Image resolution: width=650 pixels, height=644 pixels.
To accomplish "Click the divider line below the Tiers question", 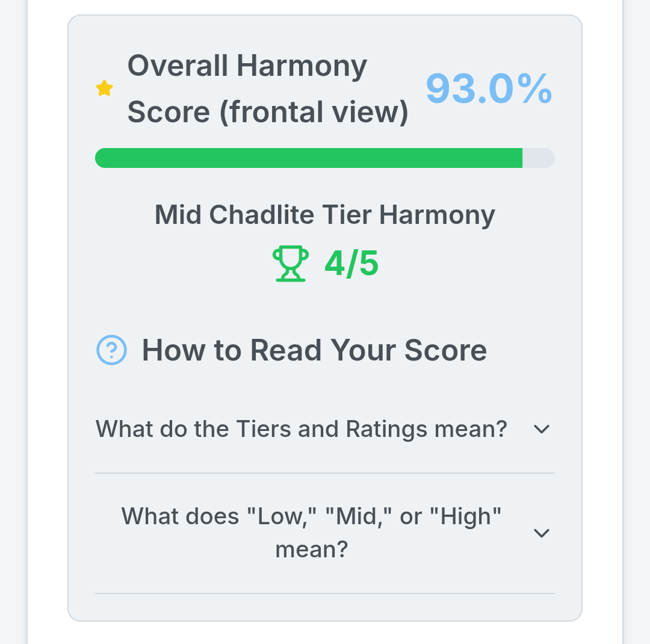I will click(x=324, y=473).
